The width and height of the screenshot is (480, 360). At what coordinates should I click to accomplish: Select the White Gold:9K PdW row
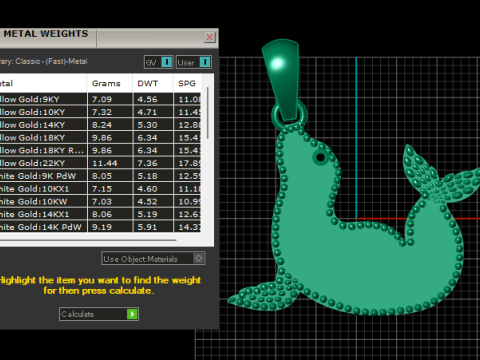pos(100,176)
